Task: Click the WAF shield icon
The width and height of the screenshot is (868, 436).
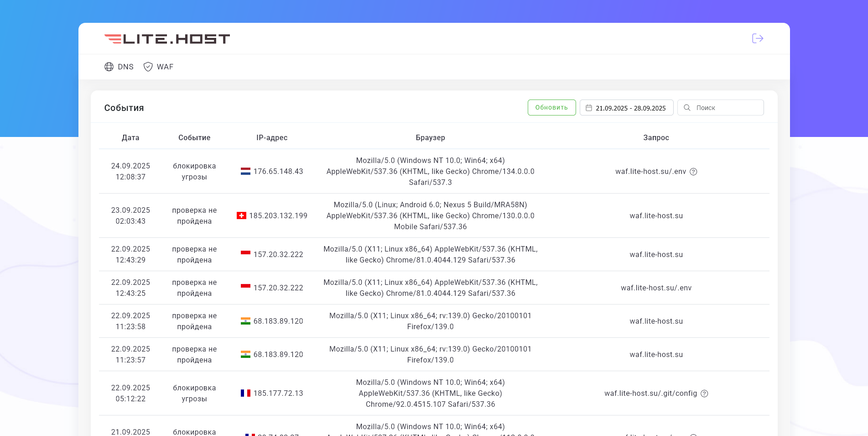Action: coord(148,67)
